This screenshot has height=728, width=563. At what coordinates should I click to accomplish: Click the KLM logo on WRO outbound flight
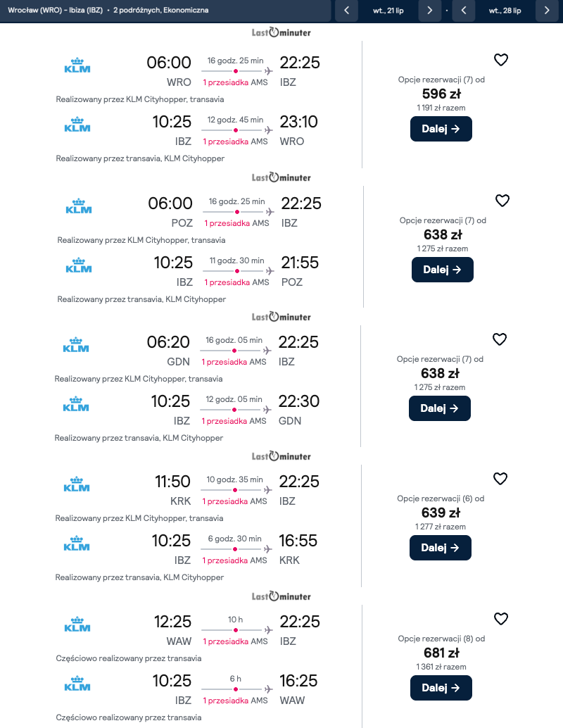tap(77, 68)
